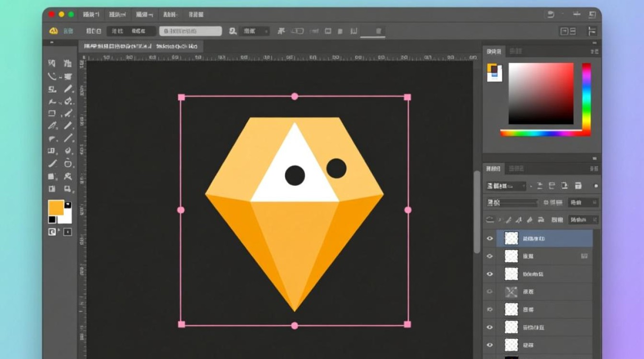Open the dropdown at the lock row's right end

(x=583, y=220)
